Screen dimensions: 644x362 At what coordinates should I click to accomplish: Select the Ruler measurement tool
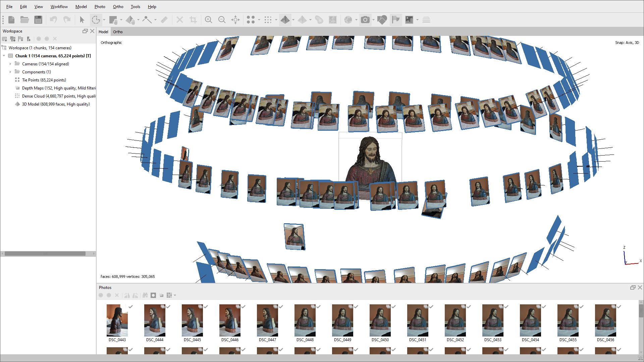point(147,20)
